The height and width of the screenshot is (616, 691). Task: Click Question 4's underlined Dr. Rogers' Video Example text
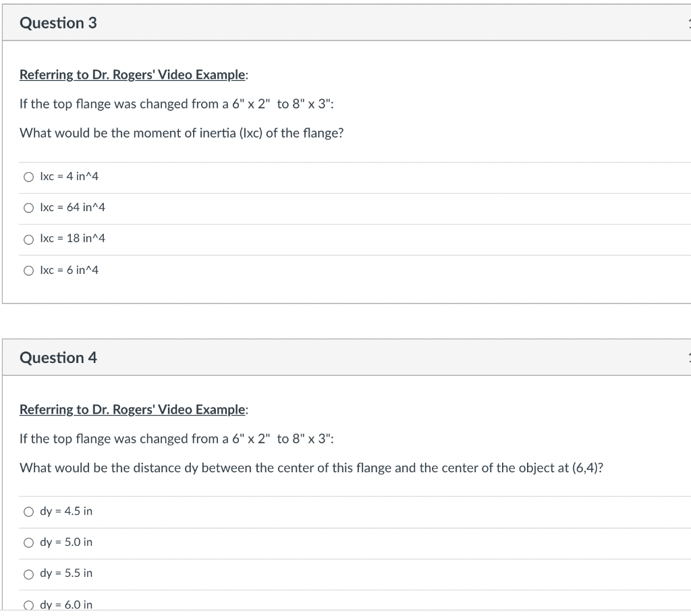(x=134, y=410)
